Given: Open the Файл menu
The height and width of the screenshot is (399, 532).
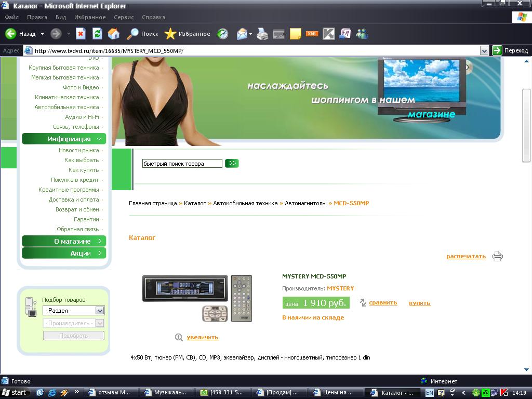Looking at the screenshot, I should click(11, 17).
